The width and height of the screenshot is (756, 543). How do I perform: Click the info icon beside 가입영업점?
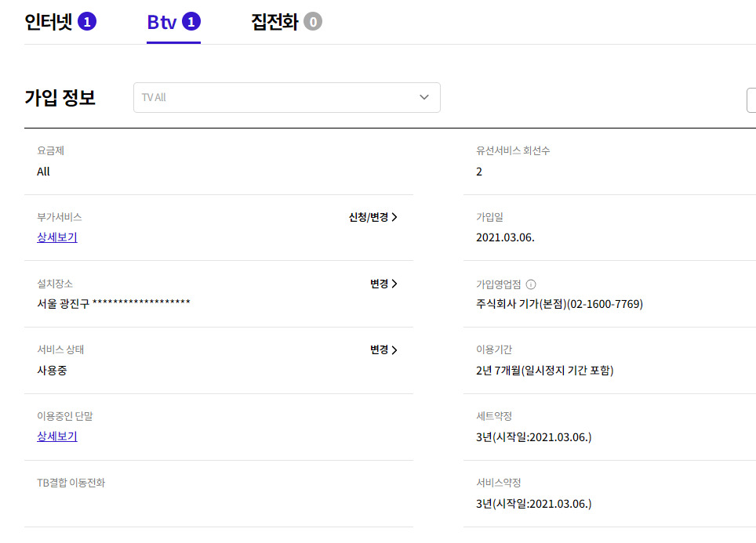tap(531, 284)
